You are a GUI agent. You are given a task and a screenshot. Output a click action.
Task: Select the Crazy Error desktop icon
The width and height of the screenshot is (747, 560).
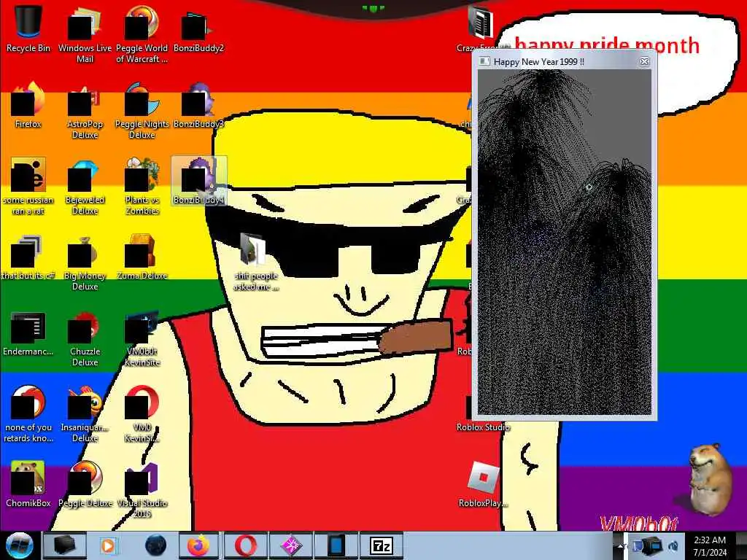tap(480, 27)
